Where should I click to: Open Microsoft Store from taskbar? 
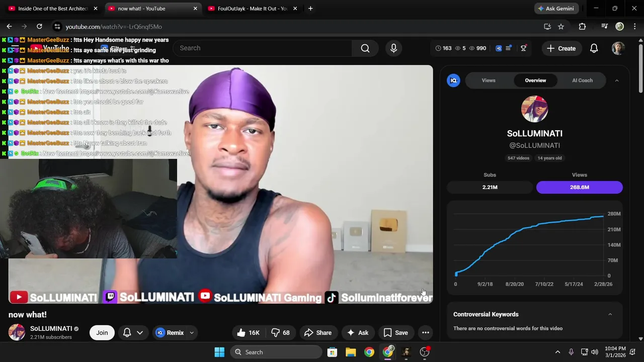[x=332, y=352]
